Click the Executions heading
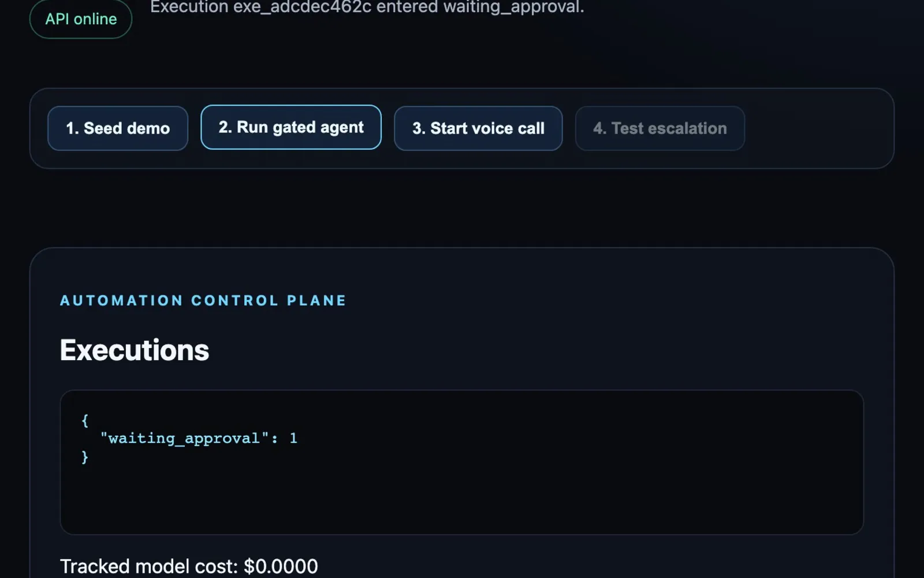The height and width of the screenshot is (578, 924). pyautogui.click(x=135, y=350)
